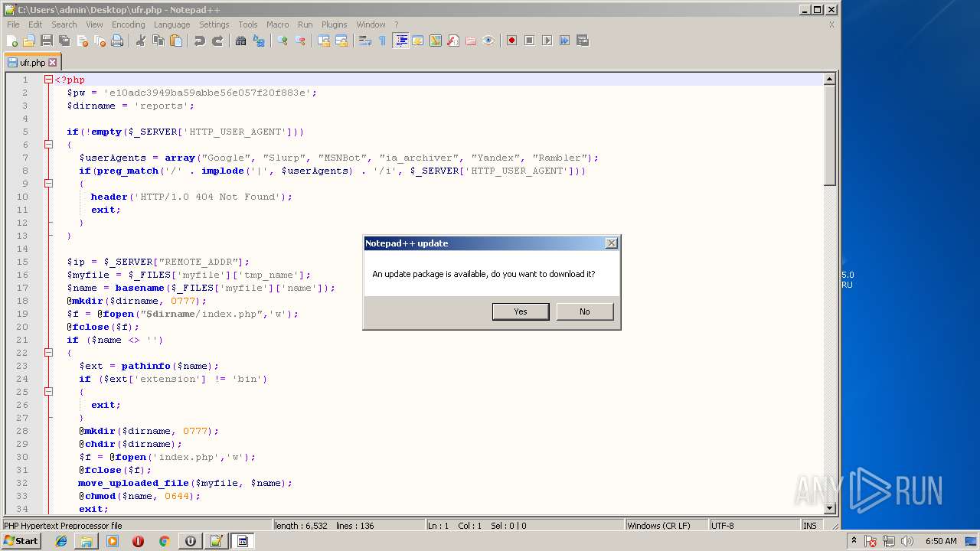
Task: Undo the last action via toolbar
Action: coord(199,41)
